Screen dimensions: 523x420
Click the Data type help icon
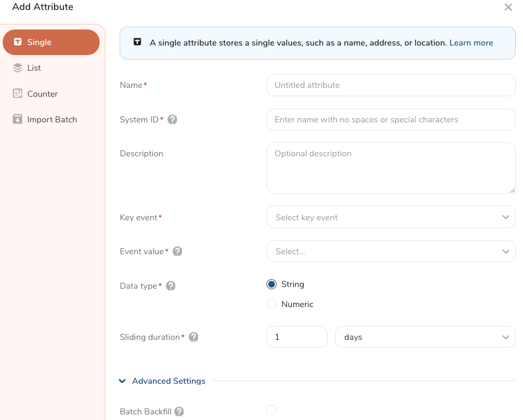pyautogui.click(x=171, y=286)
